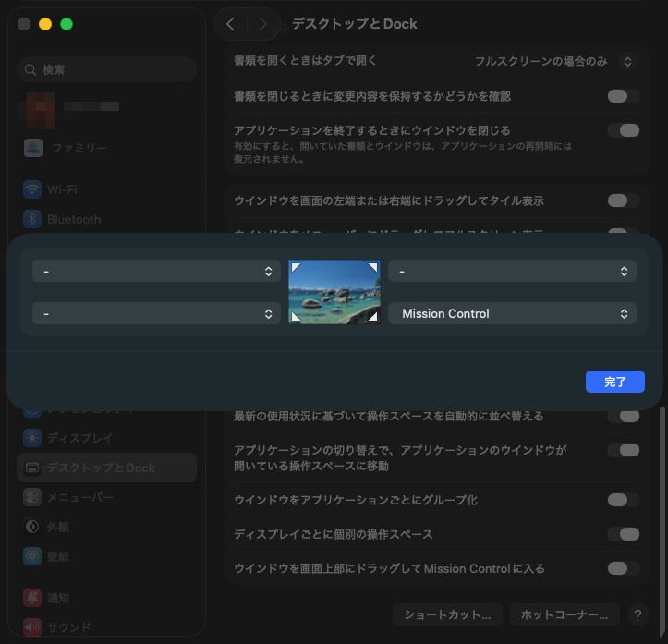Image resolution: width=668 pixels, height=644 pixels.
Task: Expand the top-right hot corner dropdown
Action: click(512, 271)
